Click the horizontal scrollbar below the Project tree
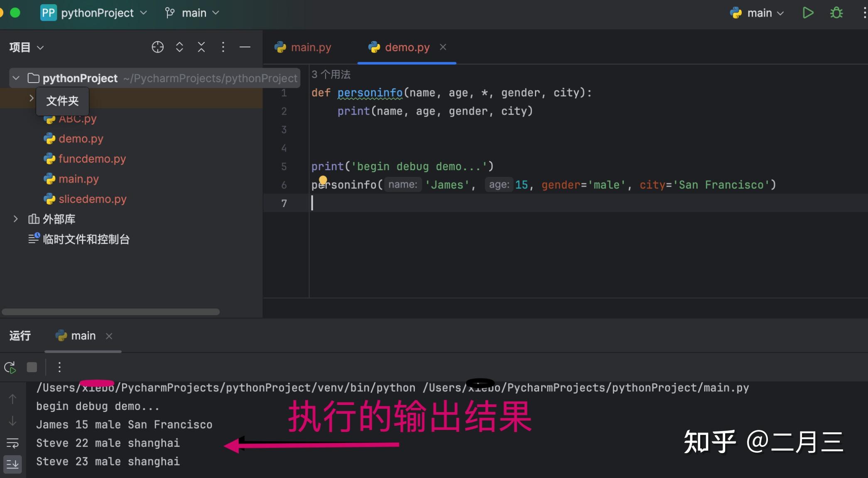Screen dimensions: 868x478 pyautogui.click(x=110, y=312)
